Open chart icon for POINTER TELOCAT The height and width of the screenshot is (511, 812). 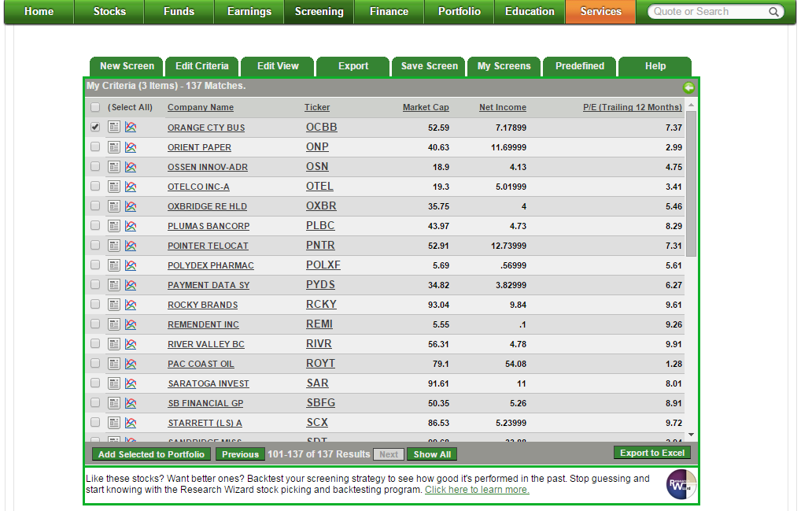click(x=131, y=245)
